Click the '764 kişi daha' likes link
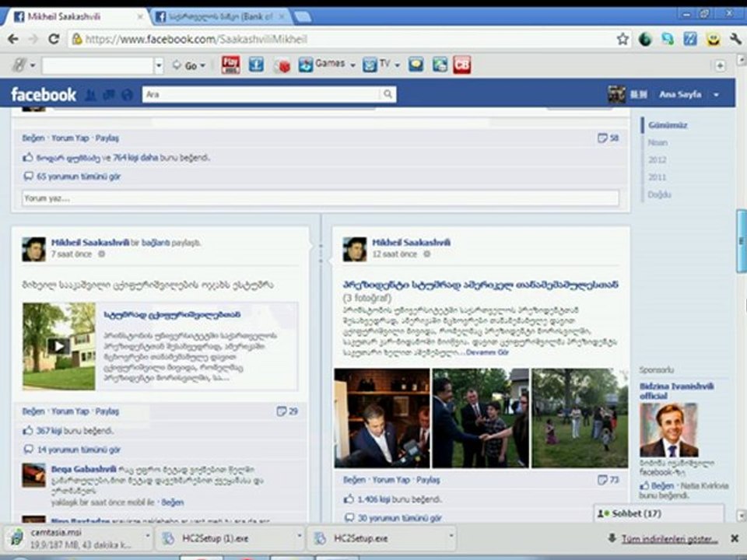 point(135,158)
